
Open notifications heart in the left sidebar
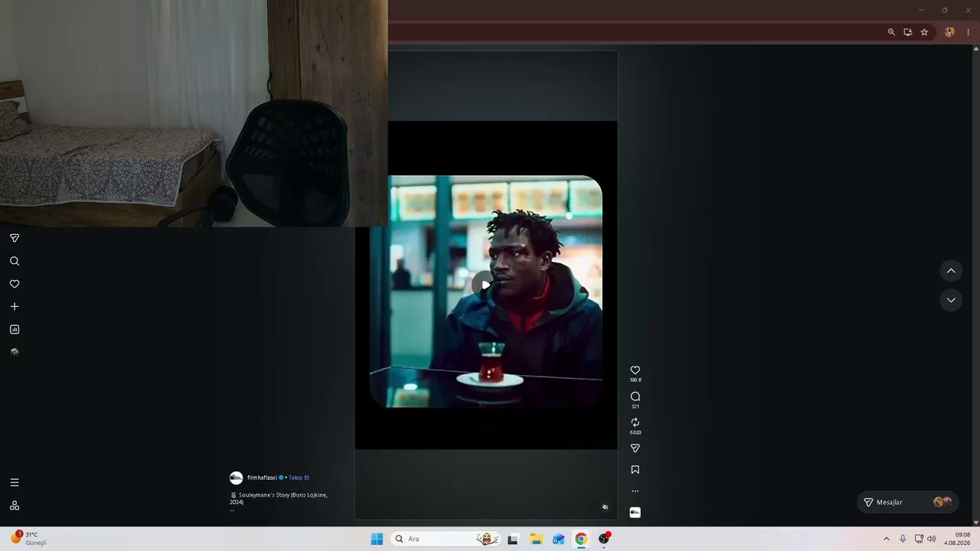(x=15, y=284)
